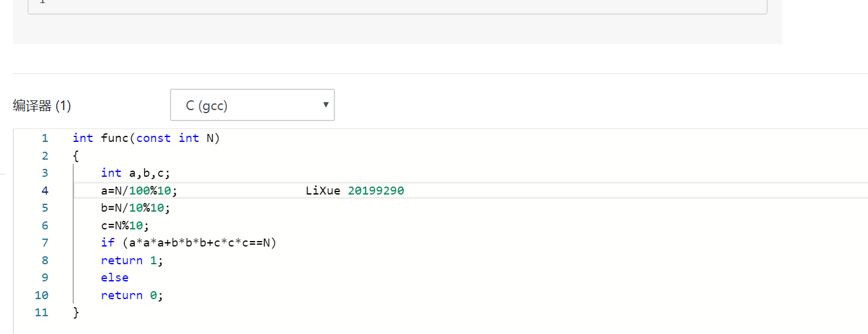This screenshot has height=334, width=868.
Task: Click line number 7 in the gutter
Action: click(x=44, y=243)
